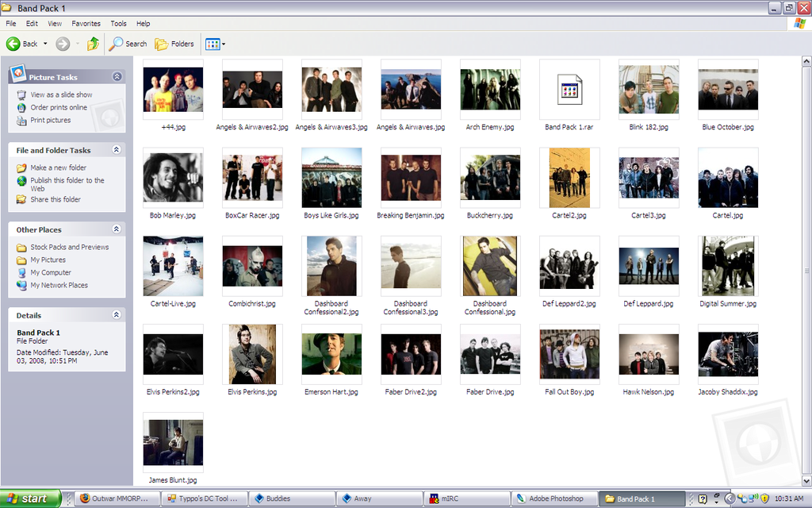The height and width of the screenshot is (508, 812).
Task: Click the My Pictures folder icon
Action: point(21,260)
